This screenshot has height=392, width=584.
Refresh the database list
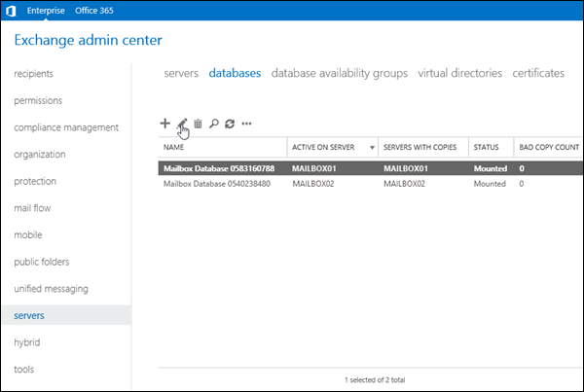pyautogui.click(x=230, y=124)
